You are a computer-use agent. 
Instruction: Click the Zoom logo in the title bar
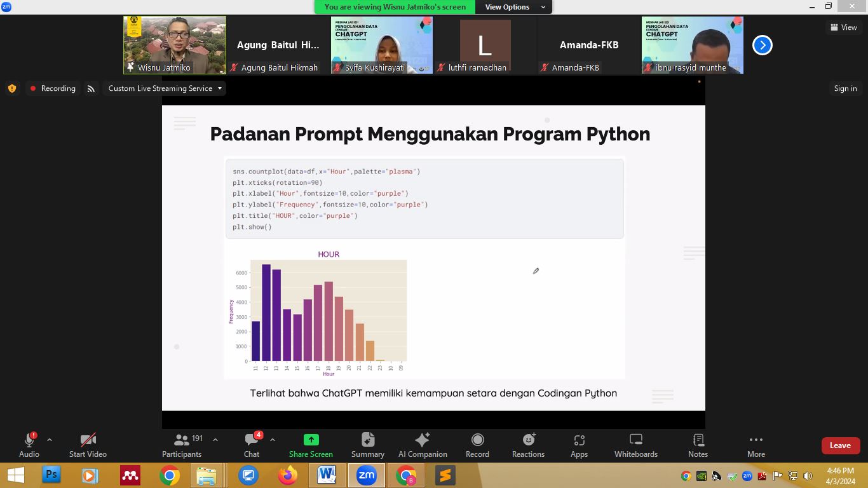coord(6,6)
